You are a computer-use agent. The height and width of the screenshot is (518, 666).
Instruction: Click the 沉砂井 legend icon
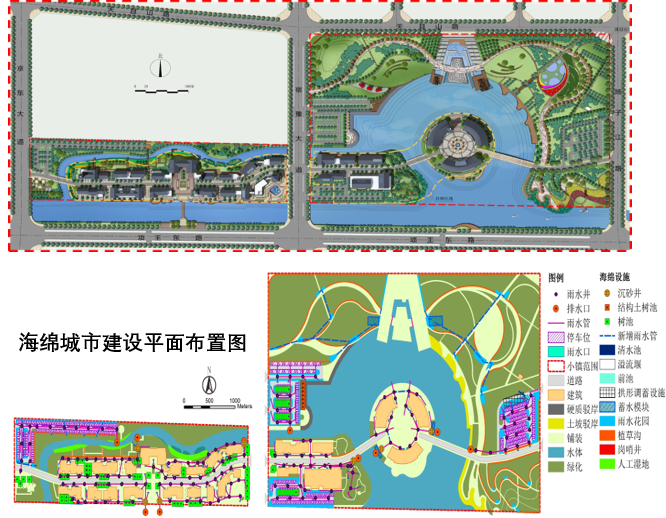tap(606, 293)
